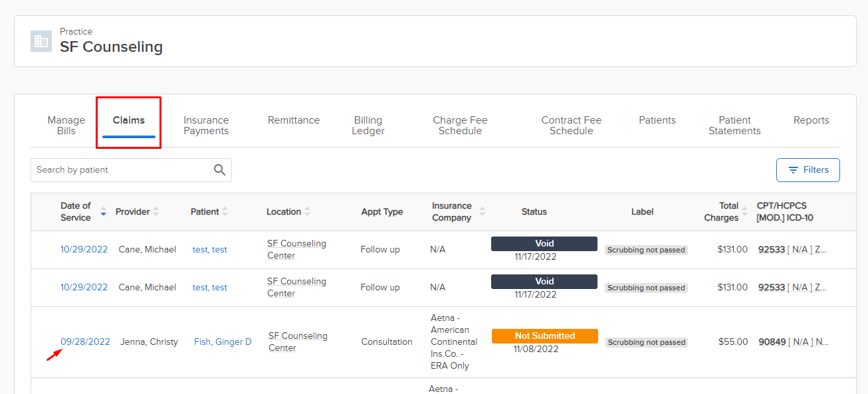Select the Charge Fee Schedule tab
The image size is (868, 394).
(460, 126)
